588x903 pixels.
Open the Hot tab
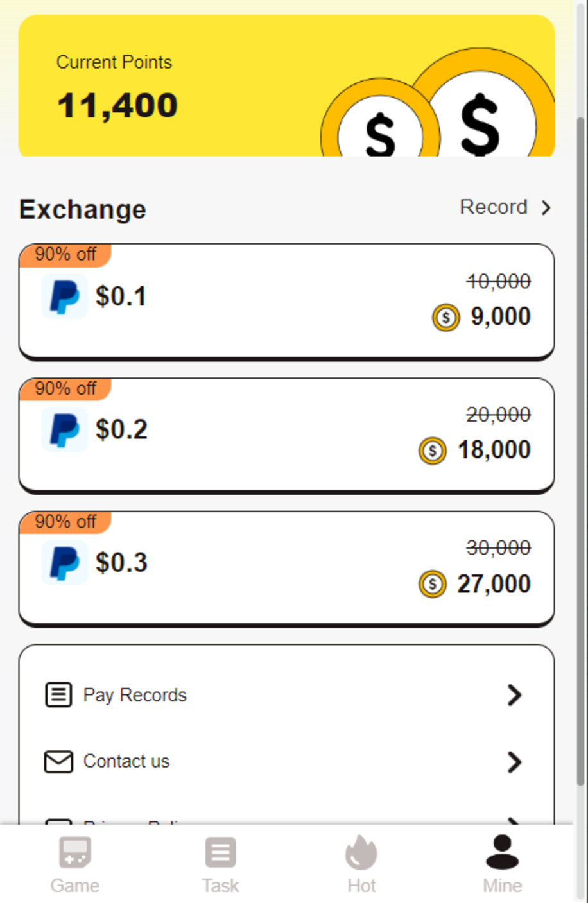coord(361,864)
